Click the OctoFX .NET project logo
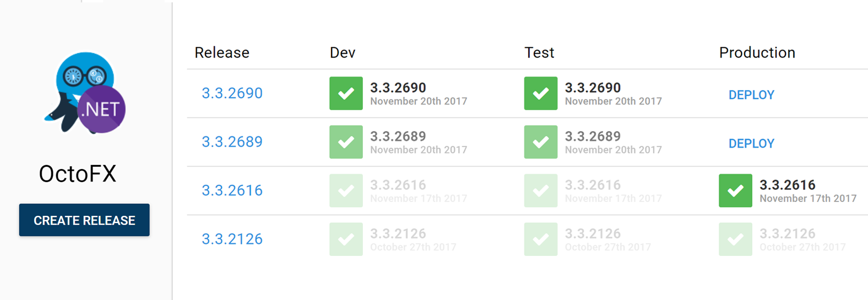868x300 pixels. click(85, 93)
